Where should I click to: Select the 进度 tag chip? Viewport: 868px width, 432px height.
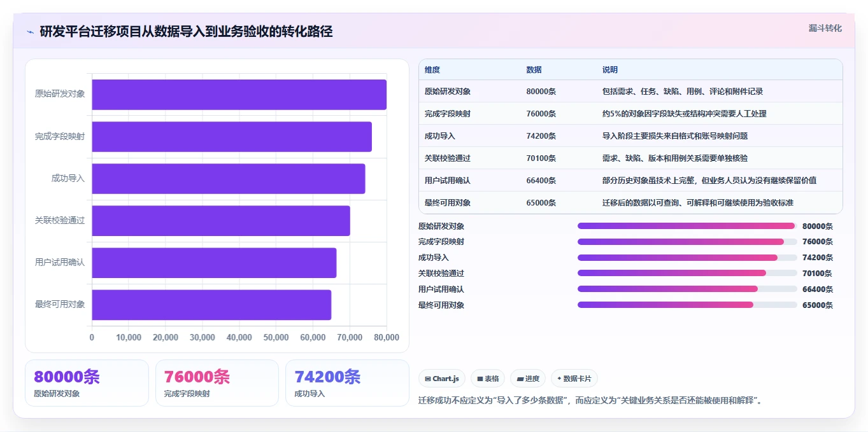coord(528,379)
